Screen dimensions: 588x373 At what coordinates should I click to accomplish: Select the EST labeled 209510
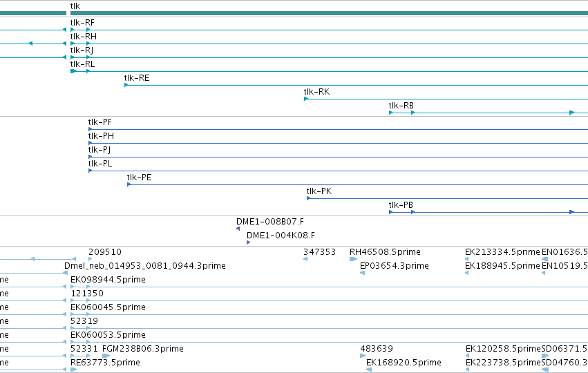pos(105,252)
